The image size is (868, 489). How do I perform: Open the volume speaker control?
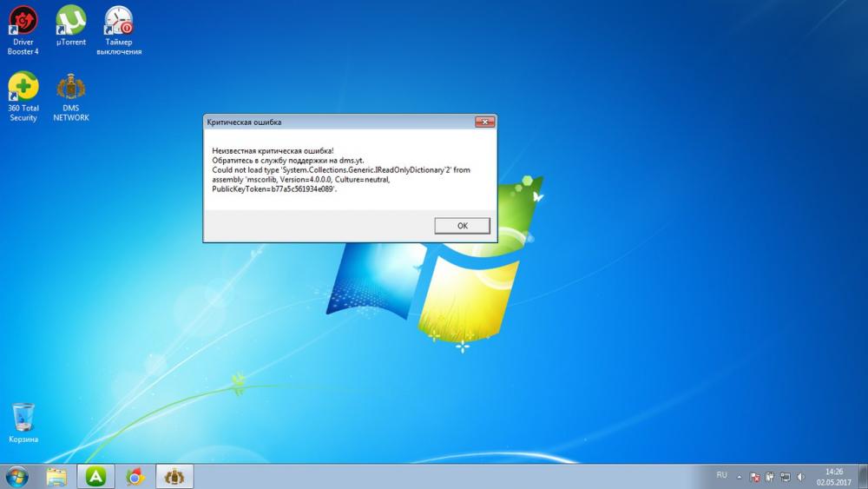(799, 477)
